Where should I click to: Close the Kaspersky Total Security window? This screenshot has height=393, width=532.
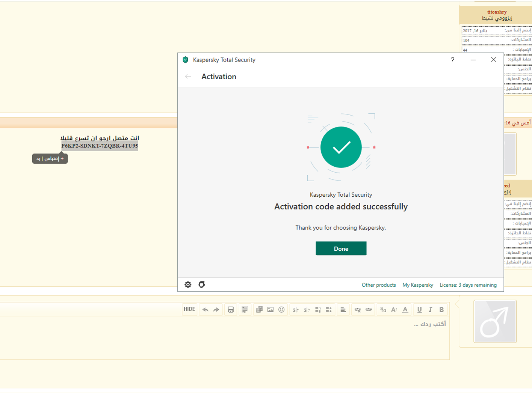tap(494, 60)
